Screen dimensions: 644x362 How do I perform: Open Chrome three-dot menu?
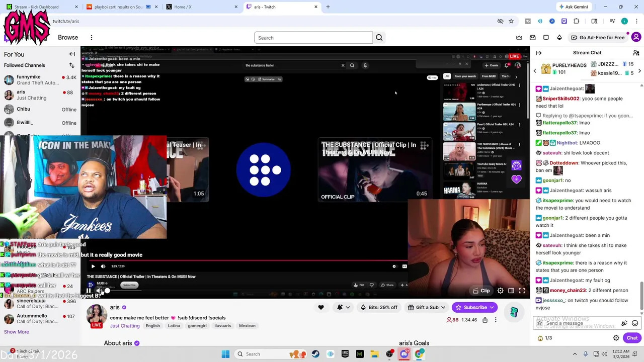click(x=636, y=21)
